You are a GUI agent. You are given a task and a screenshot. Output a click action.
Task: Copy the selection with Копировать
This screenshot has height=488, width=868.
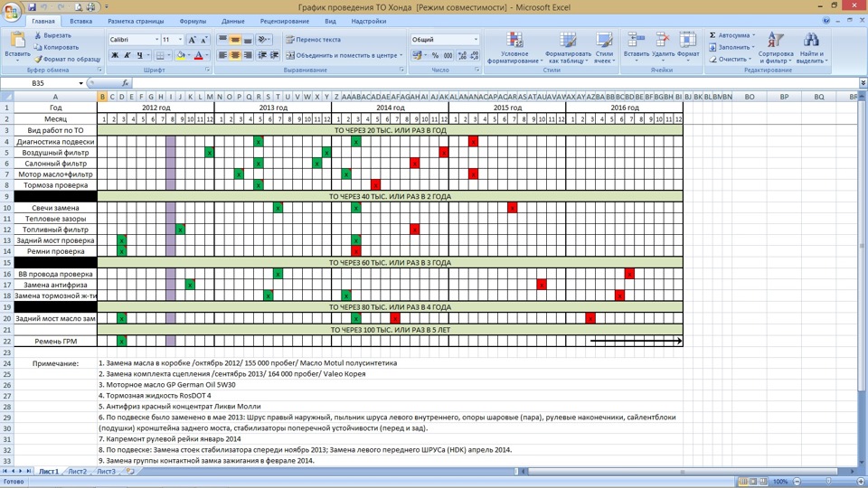click(56, 47)
